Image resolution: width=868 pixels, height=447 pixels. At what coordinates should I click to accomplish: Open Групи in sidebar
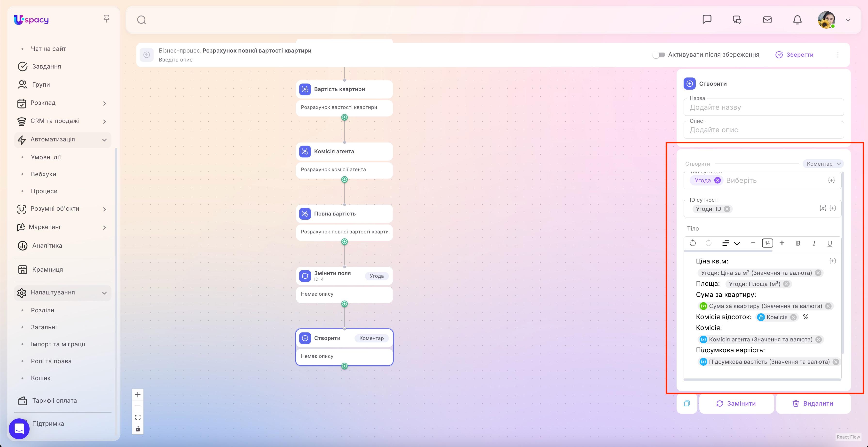click(x=41, y=85)
